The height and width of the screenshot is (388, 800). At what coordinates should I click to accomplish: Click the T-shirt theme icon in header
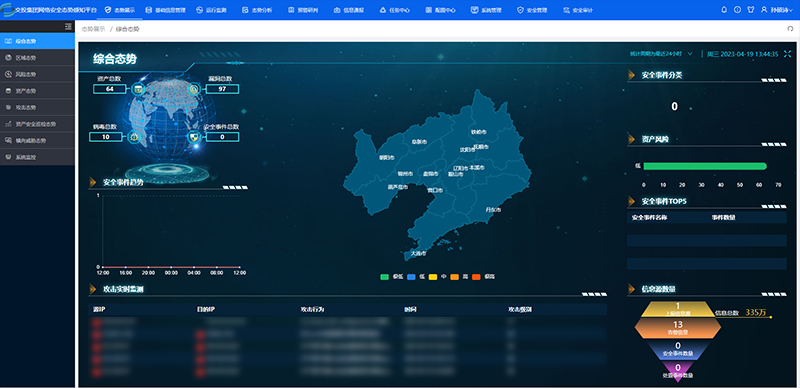pyautogui.click(x=751, y=10)
